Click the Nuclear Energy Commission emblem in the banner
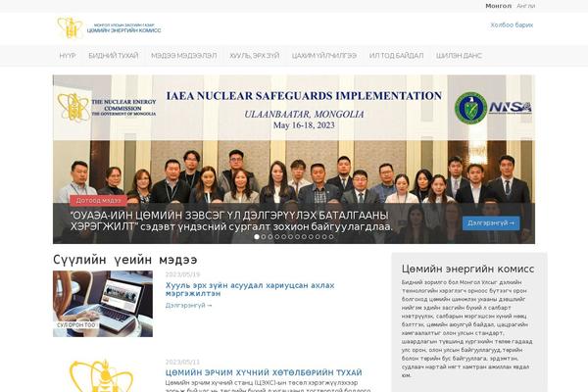The height and width of the screenshot is (392, 588). coord(73,107)
